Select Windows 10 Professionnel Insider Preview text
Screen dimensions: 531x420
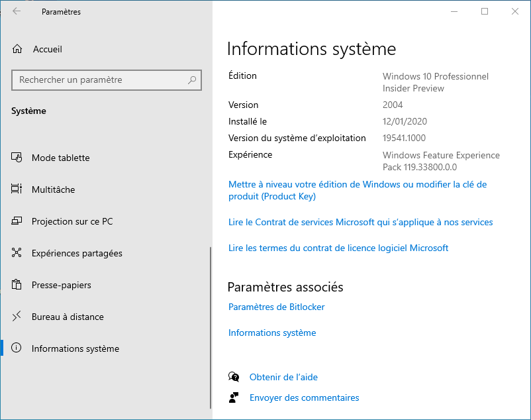point(436,82)
